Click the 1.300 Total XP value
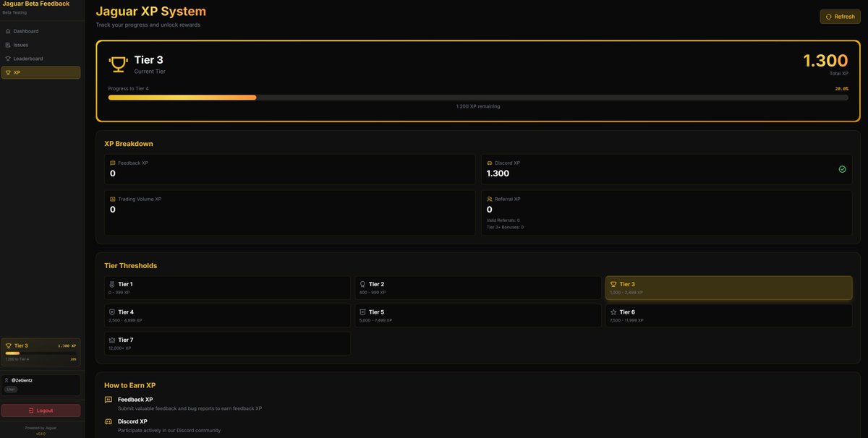Screen dimensions: 868x438 click(x=825, y=61)
